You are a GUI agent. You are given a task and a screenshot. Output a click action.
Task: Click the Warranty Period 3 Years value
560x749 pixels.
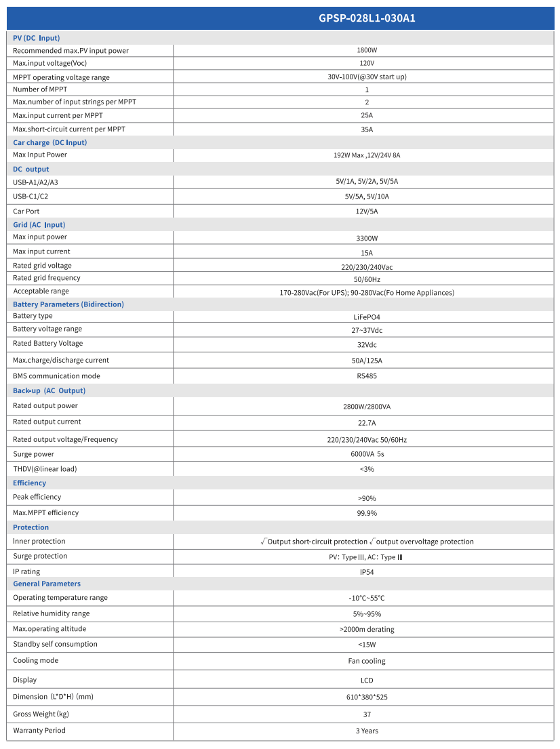click(367, 731)
